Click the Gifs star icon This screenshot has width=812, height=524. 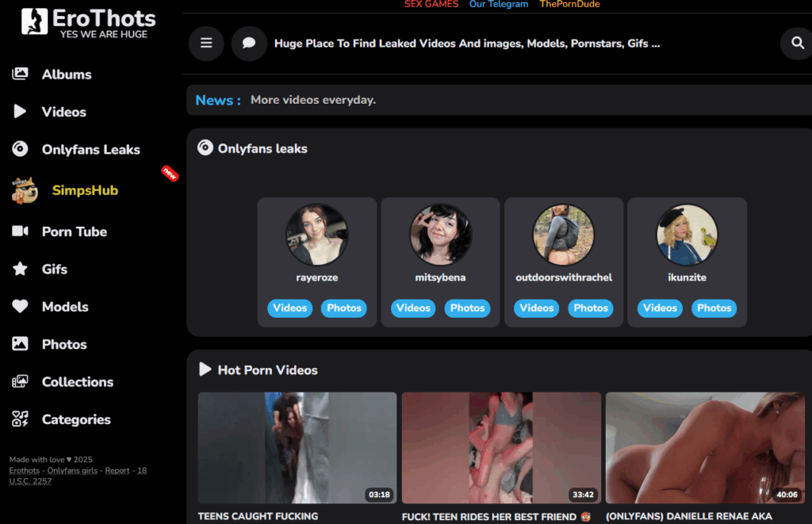(20, 269)
